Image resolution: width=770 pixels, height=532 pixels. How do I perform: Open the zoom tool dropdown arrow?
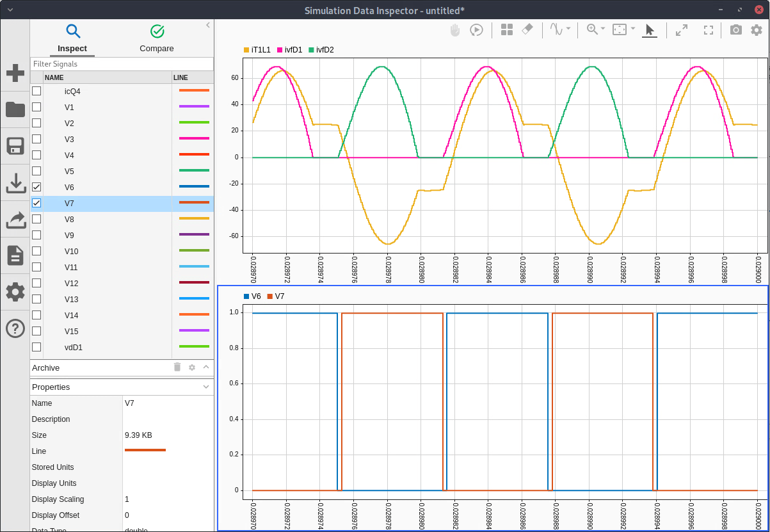point(604,29)
